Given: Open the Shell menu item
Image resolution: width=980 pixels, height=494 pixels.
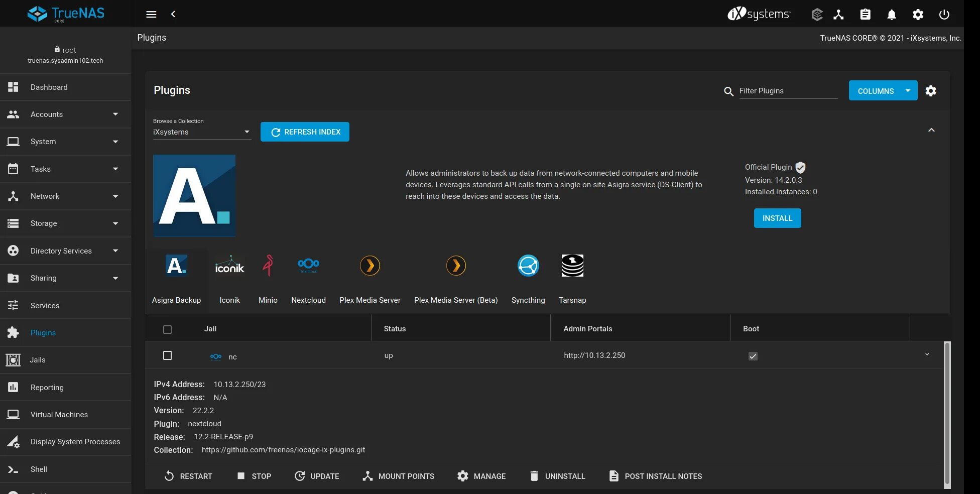Looking at the screenshot, I should click(66, 469).
